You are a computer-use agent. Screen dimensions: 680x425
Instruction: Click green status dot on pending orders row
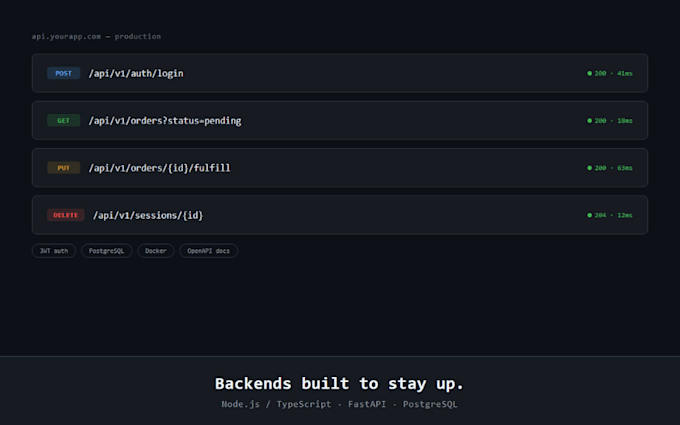tap(589, 121)
